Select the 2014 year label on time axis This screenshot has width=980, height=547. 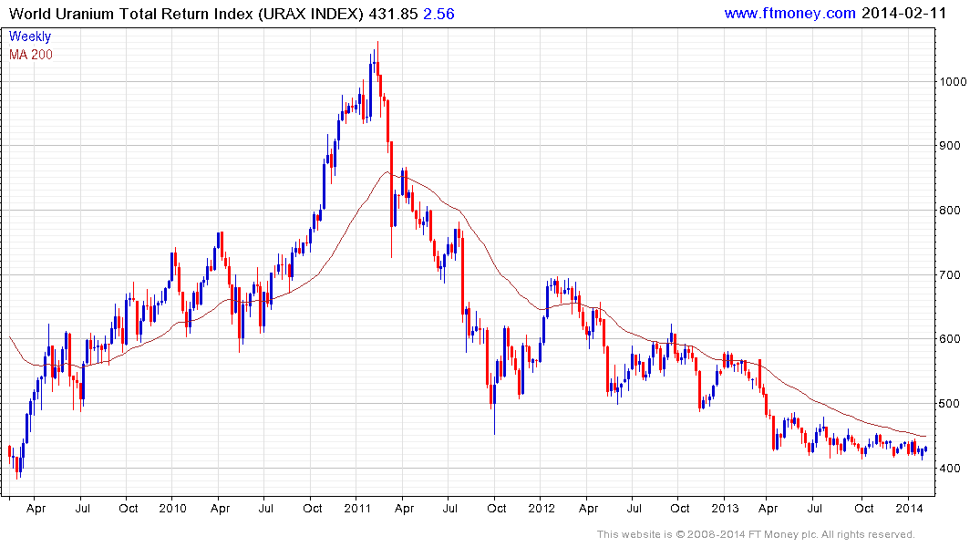tap(910, 508)
